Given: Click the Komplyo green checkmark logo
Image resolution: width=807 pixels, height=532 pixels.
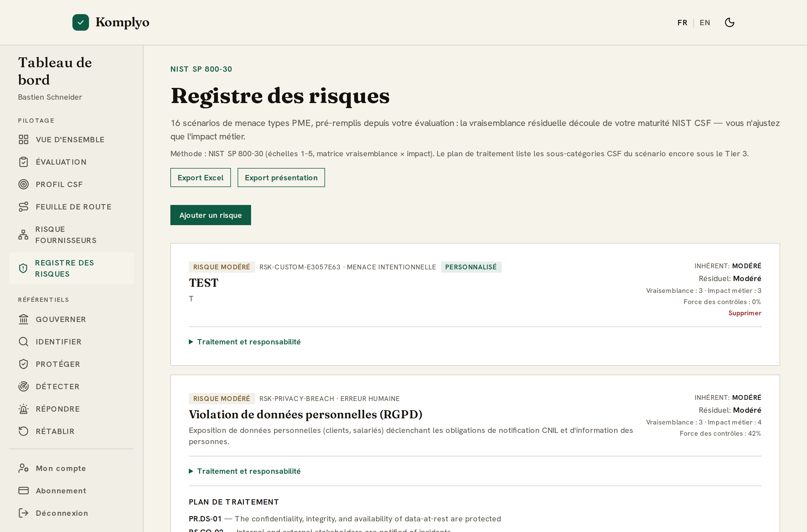Looking at the screenshot, I should (x=80, y=22).
